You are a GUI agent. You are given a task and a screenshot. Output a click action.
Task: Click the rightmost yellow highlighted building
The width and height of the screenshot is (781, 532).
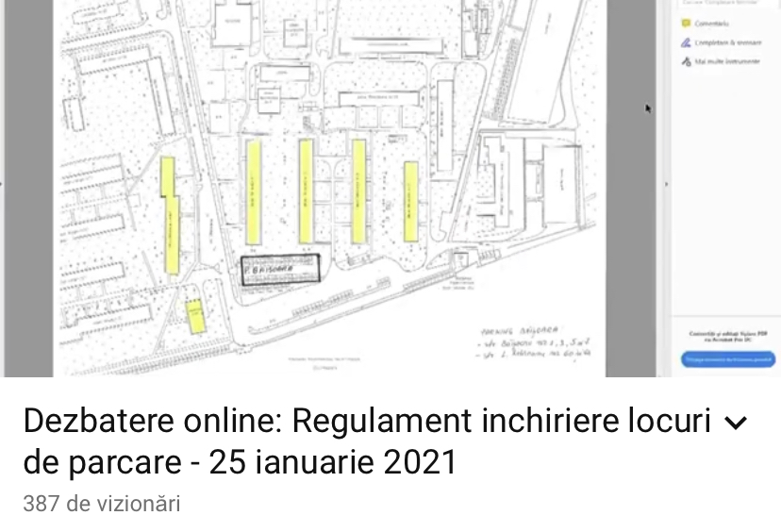coord(410,201)
